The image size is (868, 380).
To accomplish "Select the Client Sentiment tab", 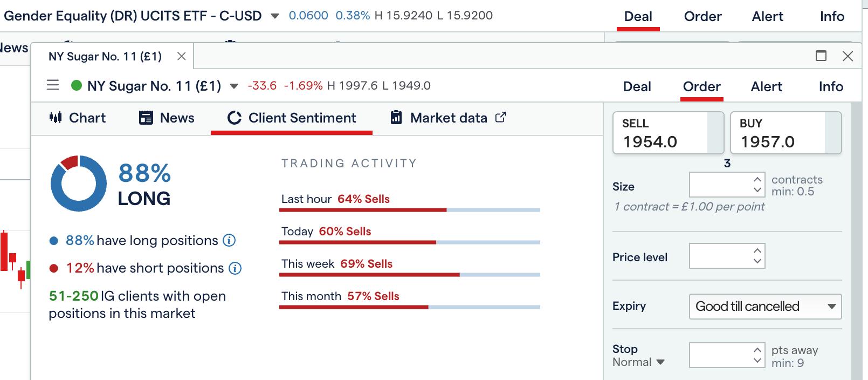I will pos(292,118).
